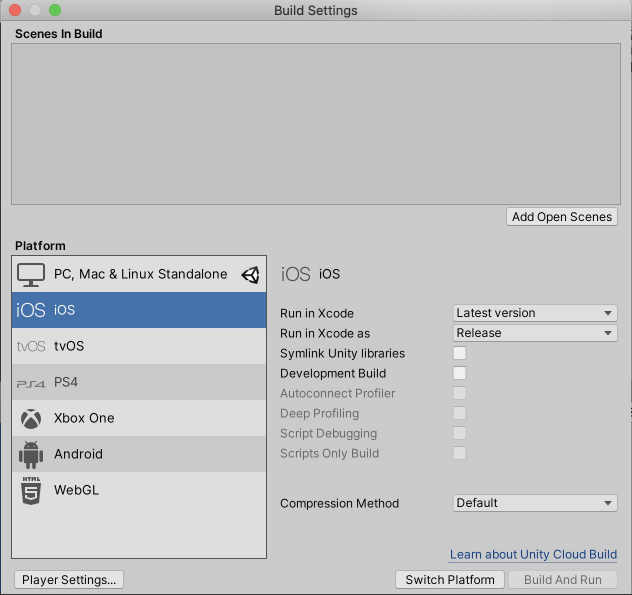This screenshot has width=632, height=595.
Task: Click the PS4 logo icon
Action: click(31, 383)
